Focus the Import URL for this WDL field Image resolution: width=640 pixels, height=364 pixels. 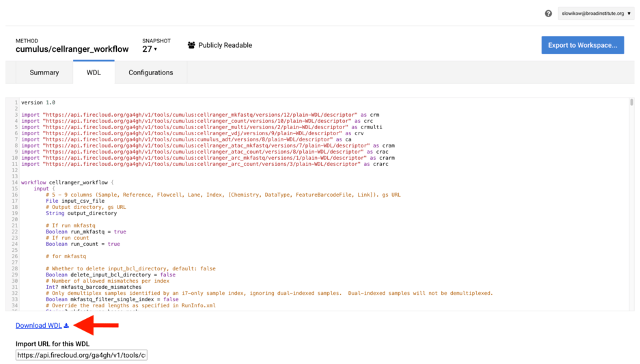(x=81, y=355)
